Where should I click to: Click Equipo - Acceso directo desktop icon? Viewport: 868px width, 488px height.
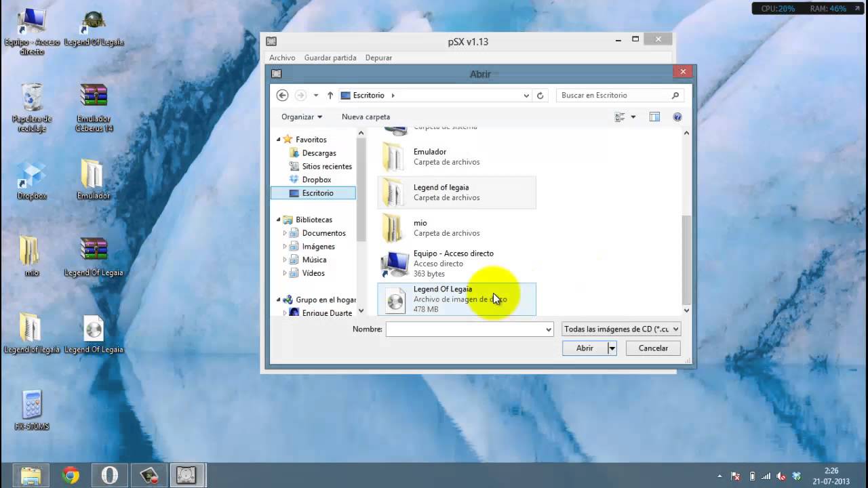tap(32, 33)
